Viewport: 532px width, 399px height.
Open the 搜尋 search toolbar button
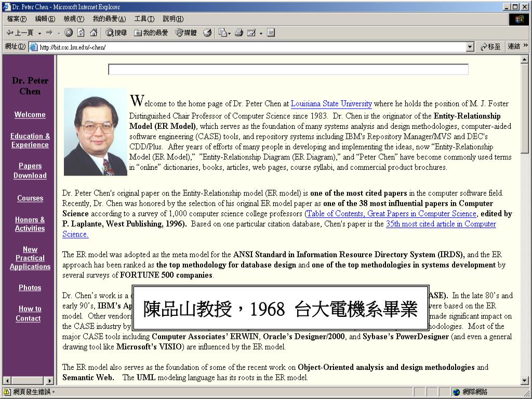[116, 33]
